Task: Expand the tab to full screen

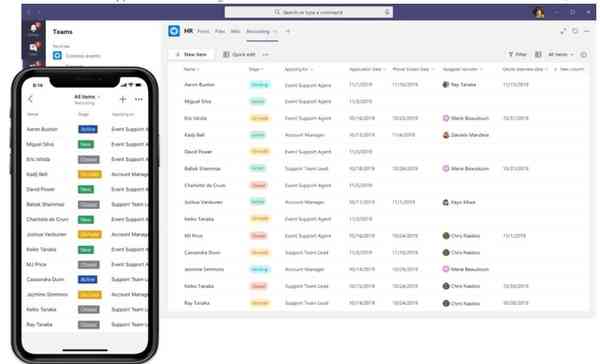Action: pos(563,31)
